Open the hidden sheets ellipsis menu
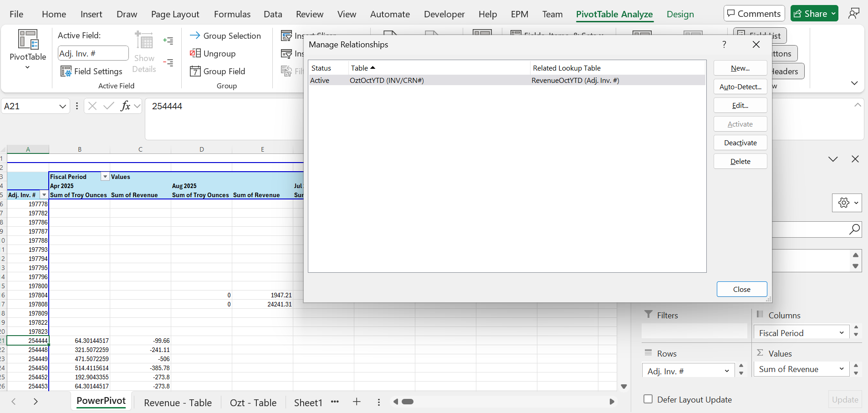This screenshot has height=413, width=868. click(335, 402)
